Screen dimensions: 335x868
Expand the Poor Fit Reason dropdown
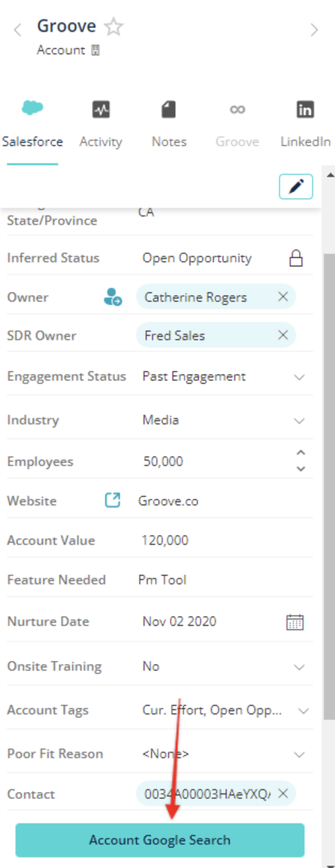pos(300,754)
